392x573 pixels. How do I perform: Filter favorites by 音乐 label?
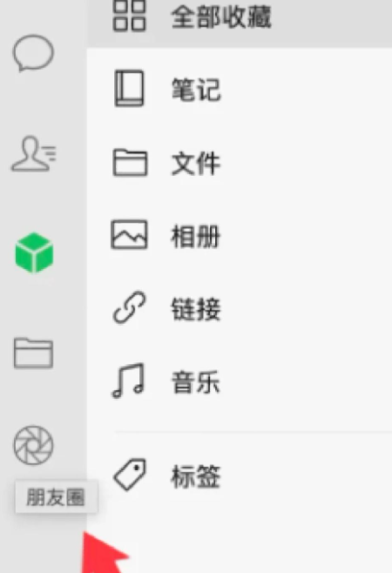pyautogui.click(x=196, y=382)
